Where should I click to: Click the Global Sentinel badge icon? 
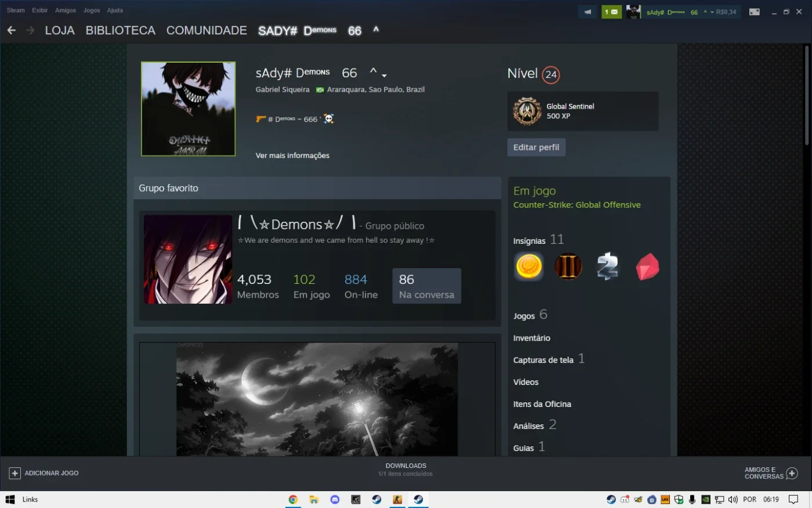[527, 111]
